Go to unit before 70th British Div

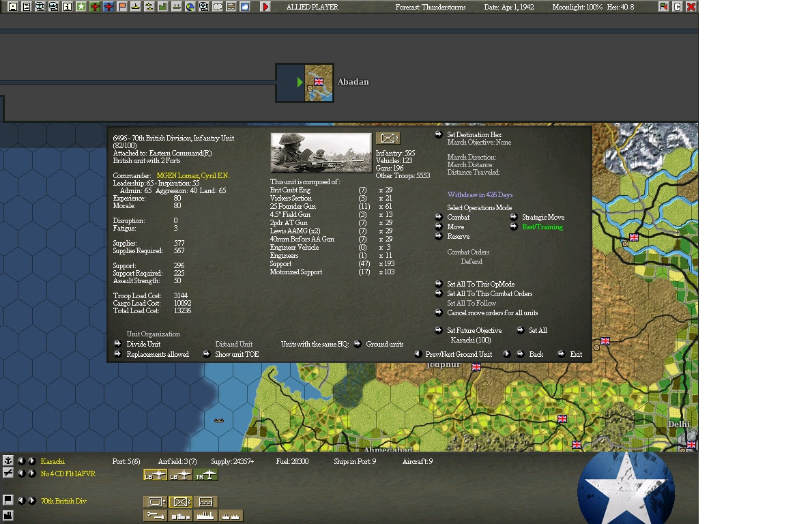click(21, 501)
